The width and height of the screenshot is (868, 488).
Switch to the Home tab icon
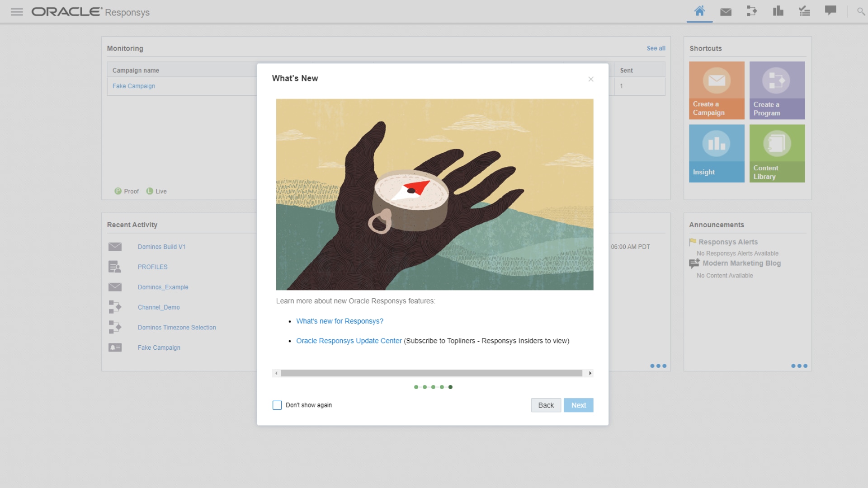699,12
